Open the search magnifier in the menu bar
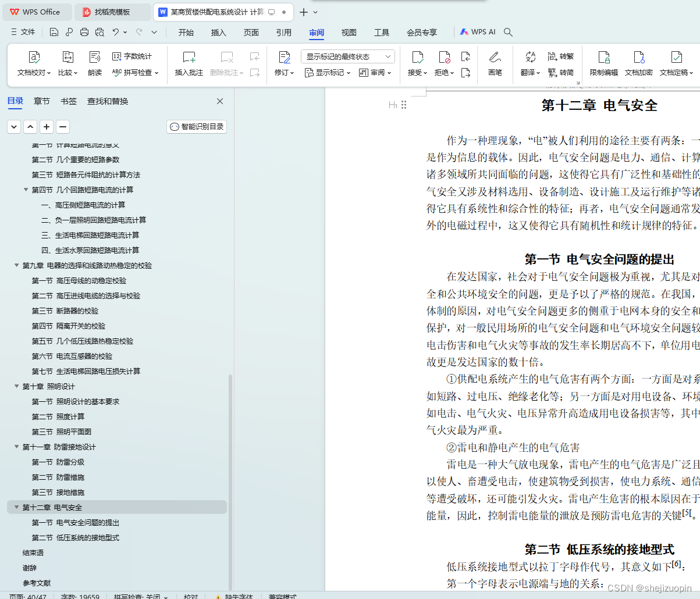This screenshot has height=599, width=700. tap(508, 32)
